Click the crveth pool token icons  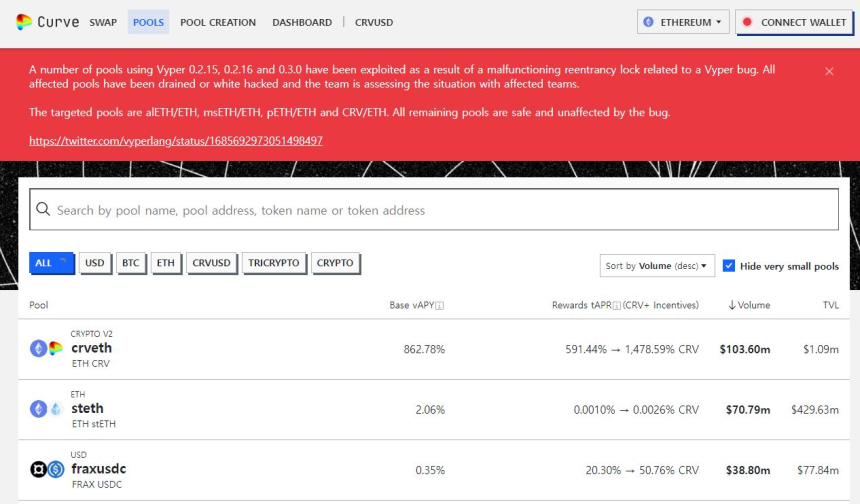[x=46, y=349]
